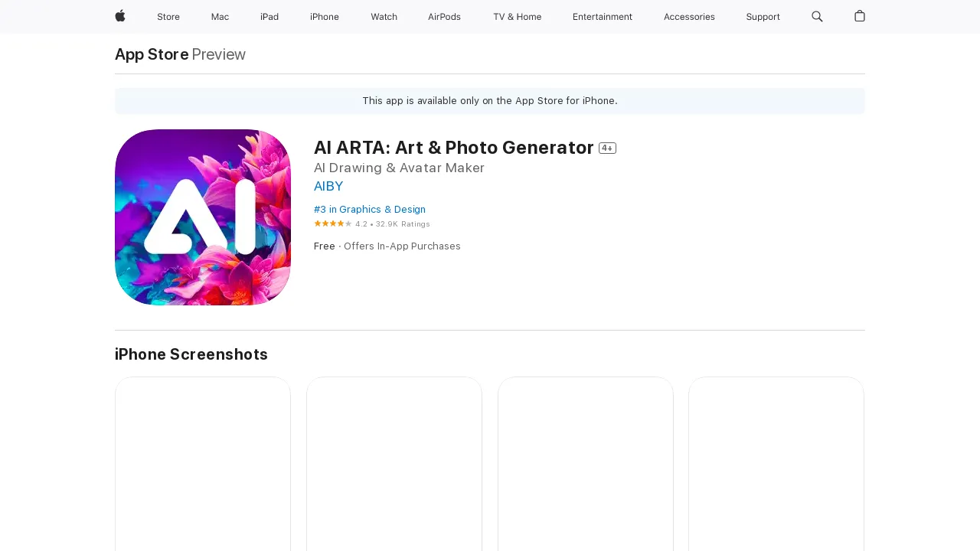The height and width of the screenshot is (551, 980).
Task: Open the AirPods menu
Action: click(x=444, y=17)
